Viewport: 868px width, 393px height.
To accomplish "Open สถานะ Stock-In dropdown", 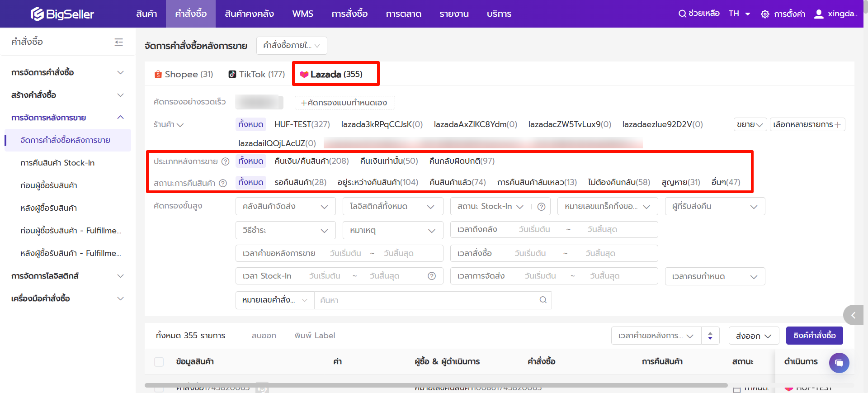I will [491, 206].
